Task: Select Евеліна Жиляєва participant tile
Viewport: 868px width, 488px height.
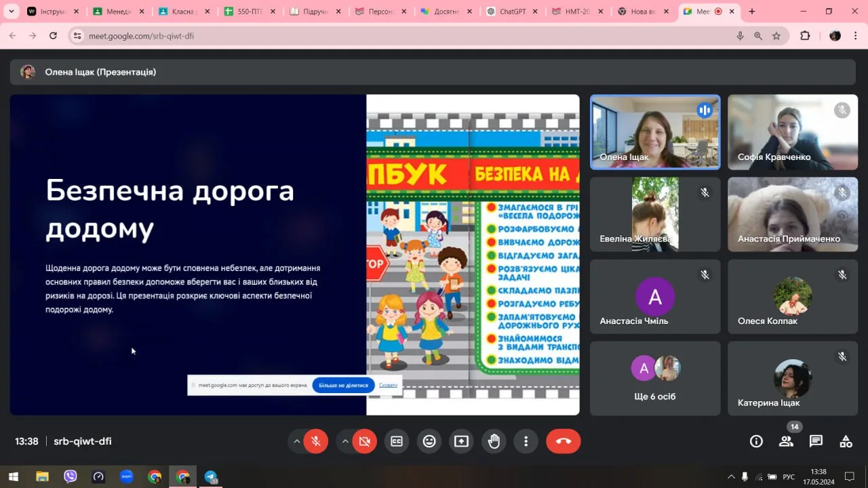Action: point(655,214)
